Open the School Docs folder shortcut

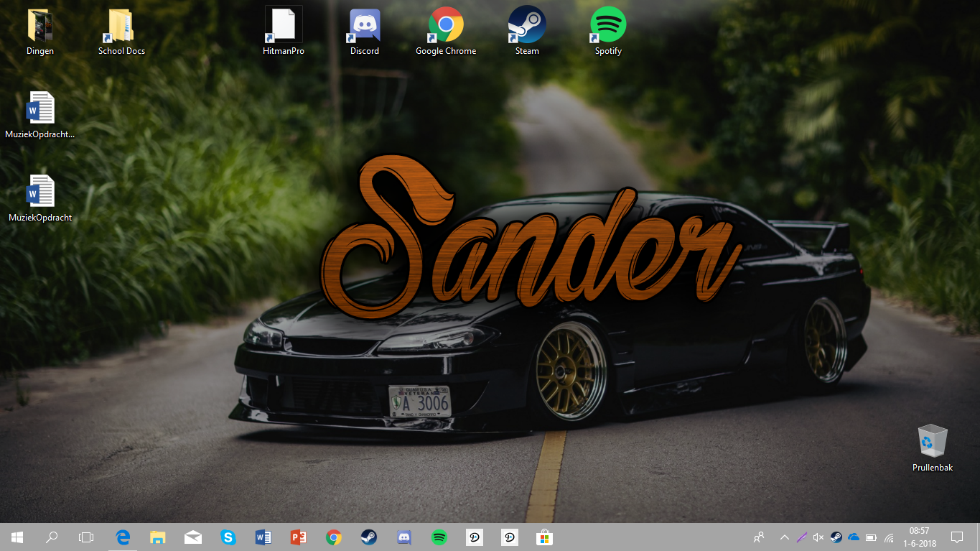[121, 32]
